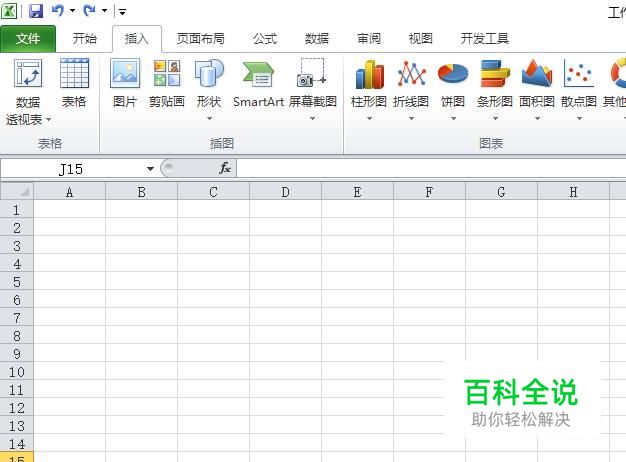Select row 10 header

(17, 371)
